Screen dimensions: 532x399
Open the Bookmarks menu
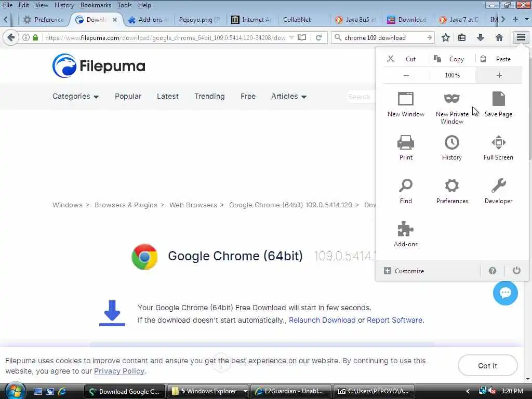click(x=96, y=5)
